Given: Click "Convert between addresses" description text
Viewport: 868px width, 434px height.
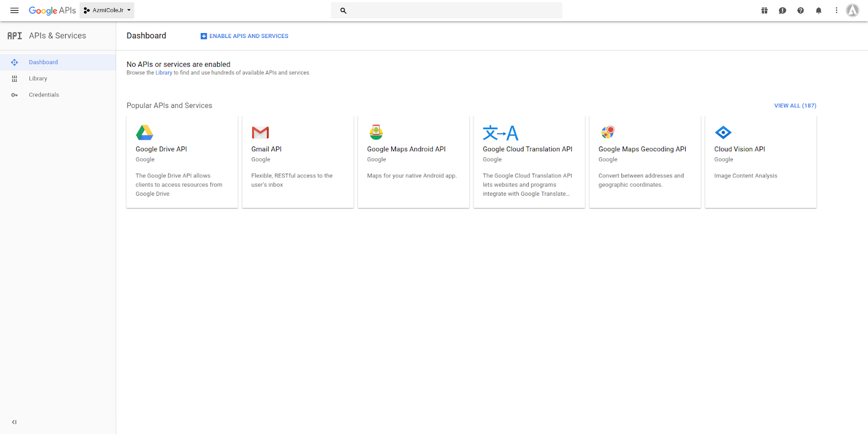Looking at the screenshot, I should click(x=641, y=180).
